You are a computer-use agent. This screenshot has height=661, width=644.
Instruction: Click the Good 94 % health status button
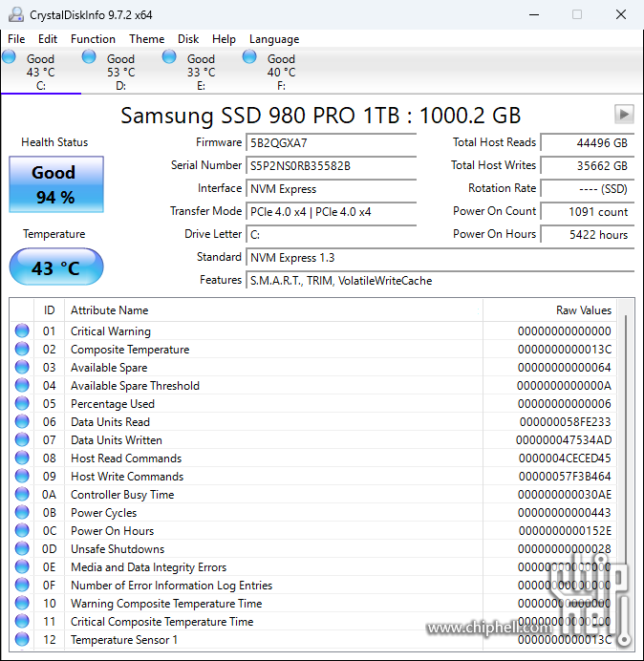point(55,184)
